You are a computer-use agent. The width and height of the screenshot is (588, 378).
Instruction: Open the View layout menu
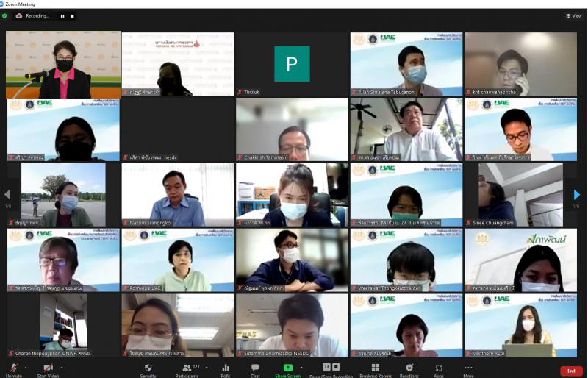574,15
